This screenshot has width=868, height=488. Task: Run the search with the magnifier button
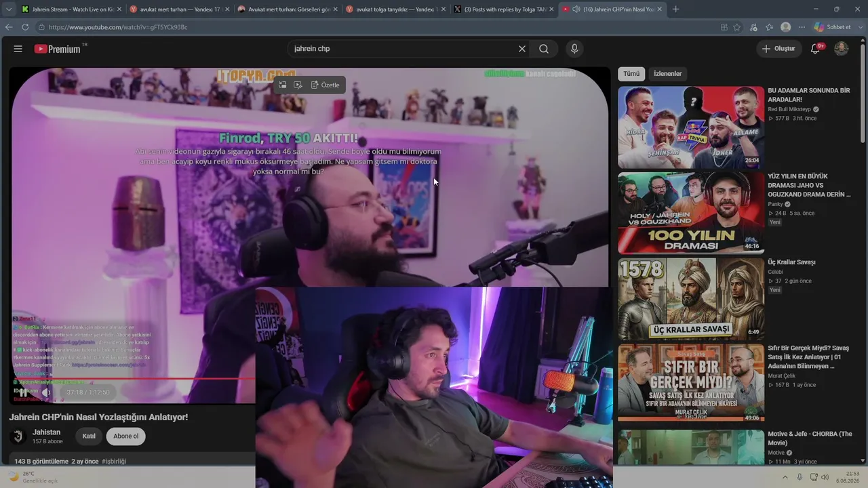coord(544,49)
